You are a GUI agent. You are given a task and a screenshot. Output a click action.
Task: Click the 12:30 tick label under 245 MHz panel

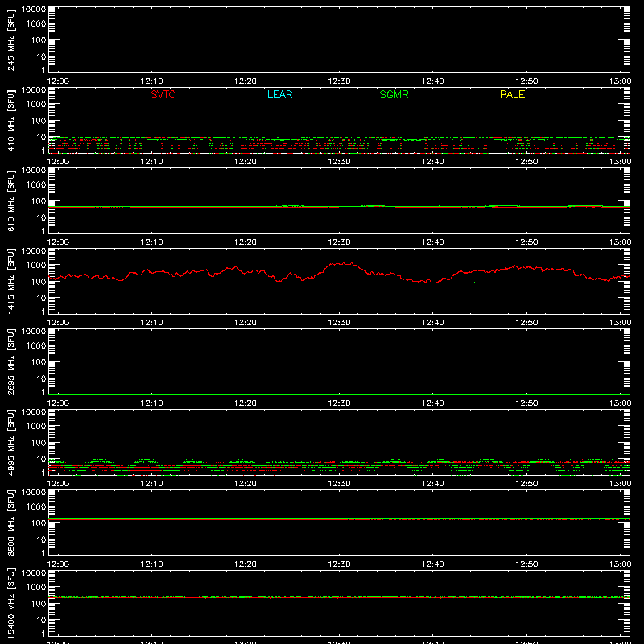tap(339, 81)
